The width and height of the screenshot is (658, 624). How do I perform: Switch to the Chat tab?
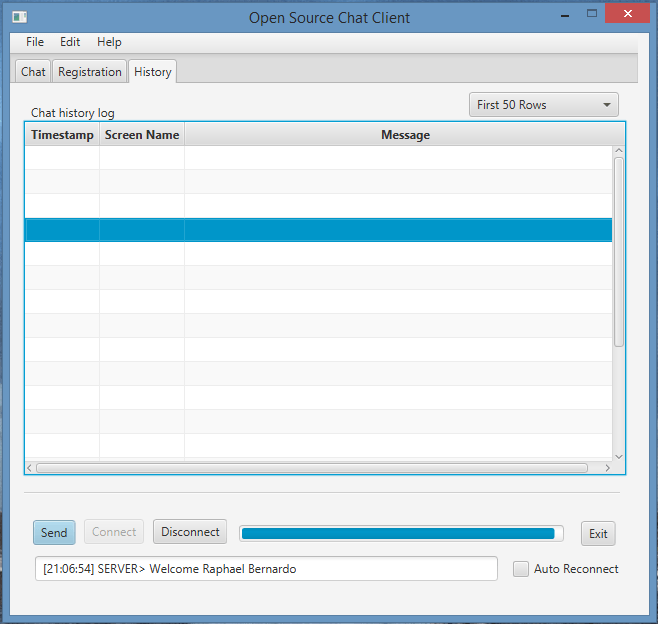[x=33, y=72]
